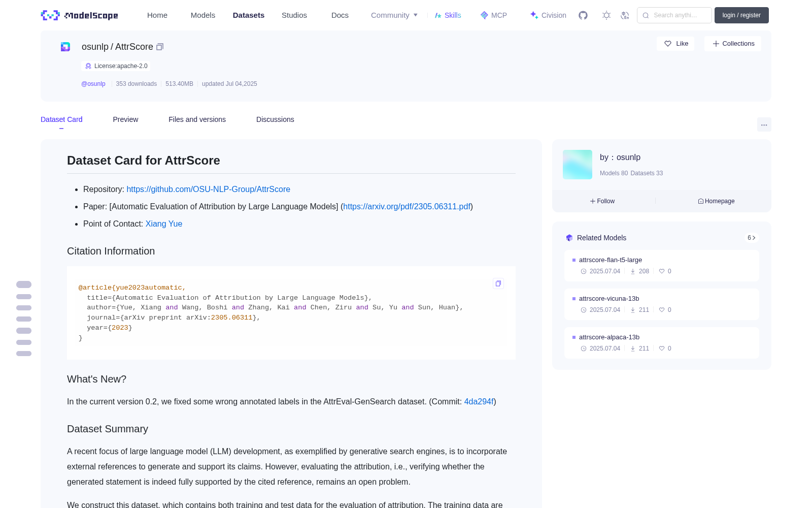Open attrscore-alpaca-13b model
812x508 pixels.
point(662,343)
